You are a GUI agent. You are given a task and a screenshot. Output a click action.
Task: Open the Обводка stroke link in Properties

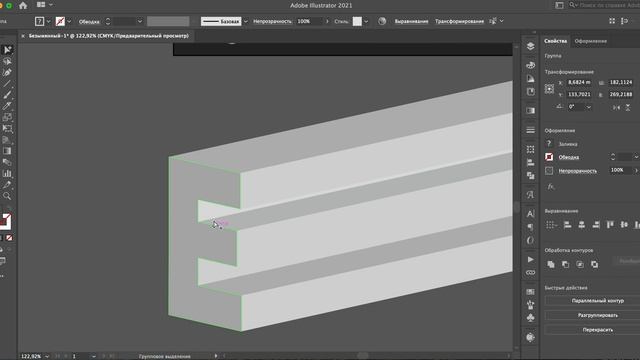pos(569,157)
